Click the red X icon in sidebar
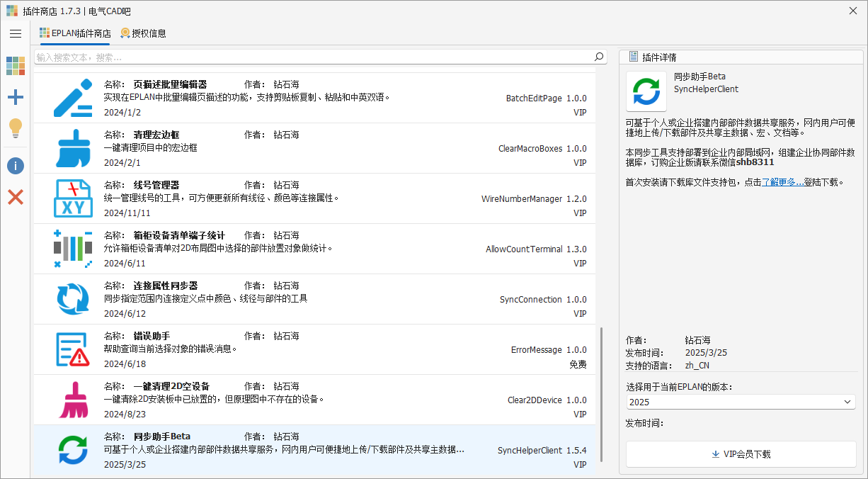This screenshot has height=479, width=868. click(16, 197)
